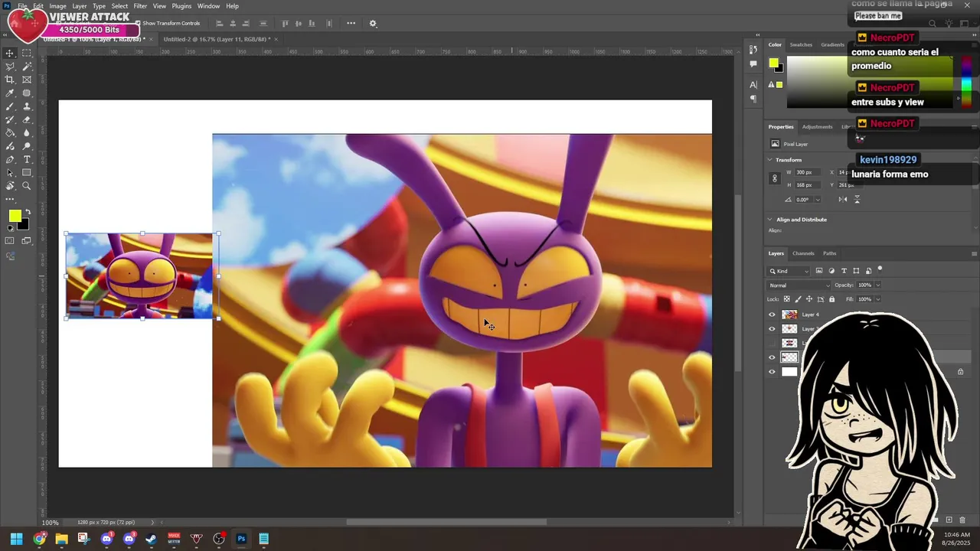Open the Plugins menu
The width and height of the screenshot is (980, 551).
click(181, 6)
